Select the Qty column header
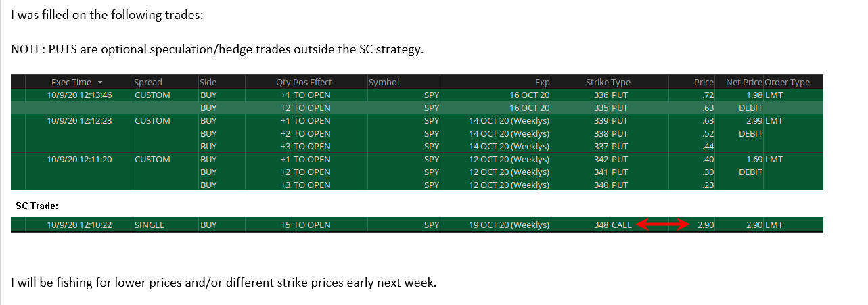 (x=282, y=83)
